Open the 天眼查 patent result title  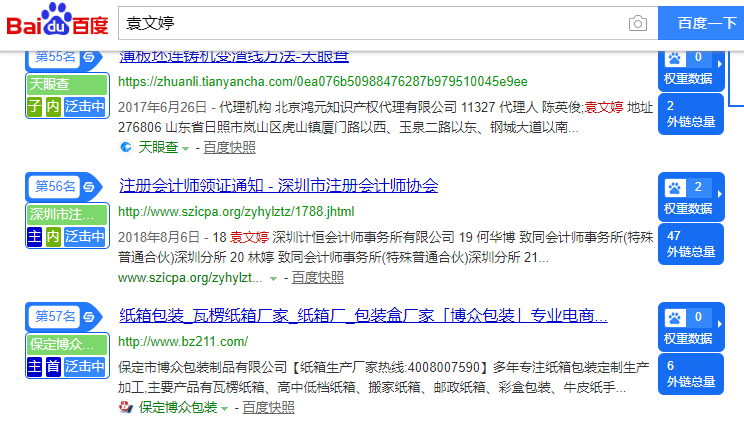tap(234, 56)
